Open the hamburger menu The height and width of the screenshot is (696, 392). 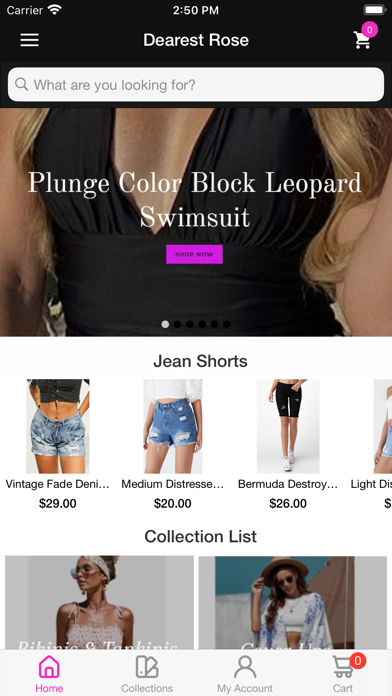coord(29,40)
